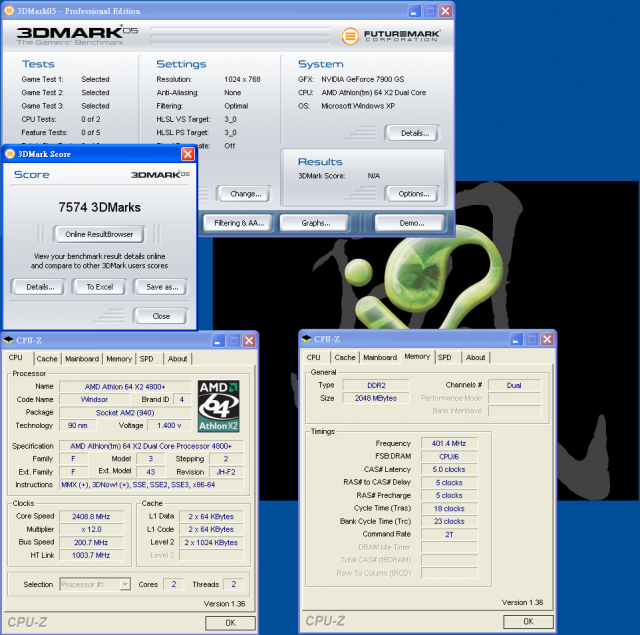Screen dimensions: 640x635
Task: Close the left CPU-Z window
Action: [x=249, y=340]
